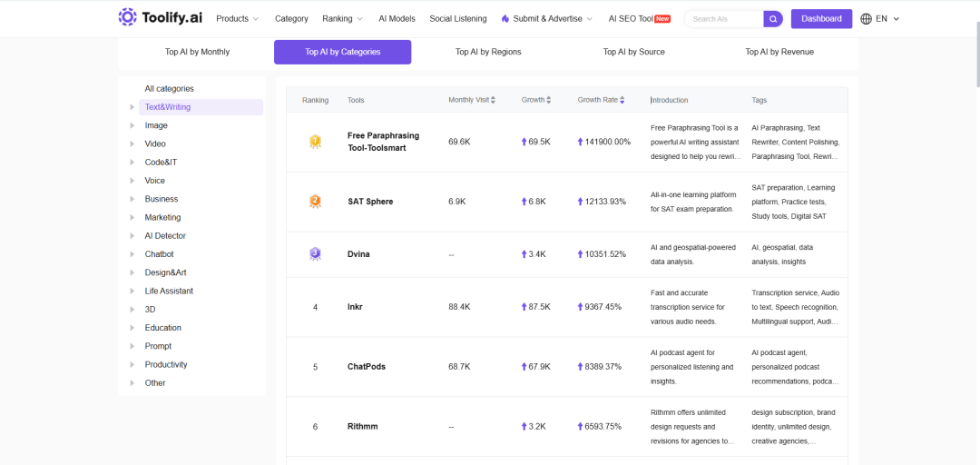
Task: Click the search magnifier button
Action: 773,19
